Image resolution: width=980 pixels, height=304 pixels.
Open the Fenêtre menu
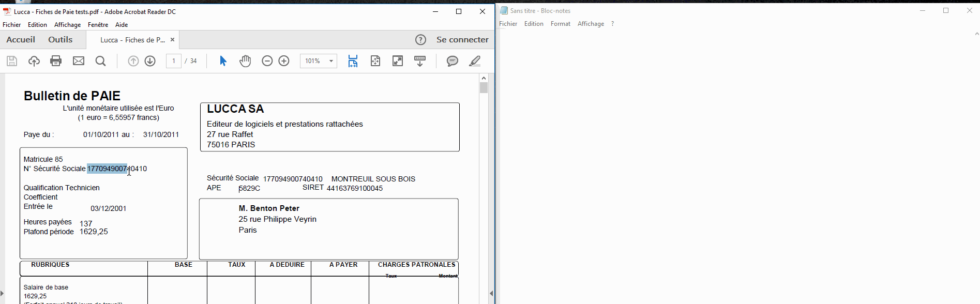(x=98, y=25)
